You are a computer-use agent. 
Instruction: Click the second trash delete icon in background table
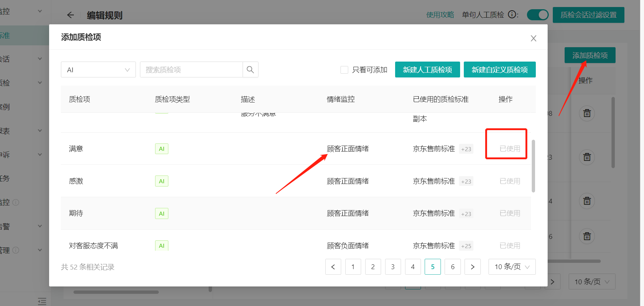coord(587,157)
